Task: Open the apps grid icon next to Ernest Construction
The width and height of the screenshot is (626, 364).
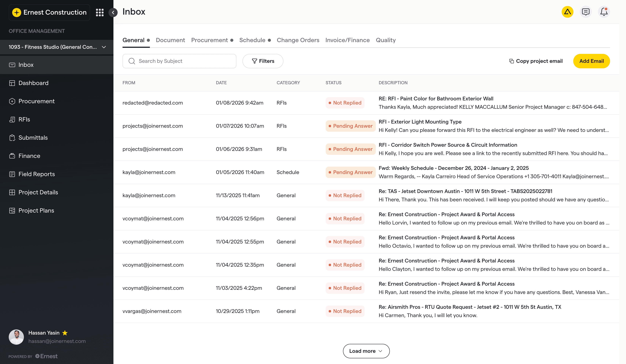Action: 100,12
